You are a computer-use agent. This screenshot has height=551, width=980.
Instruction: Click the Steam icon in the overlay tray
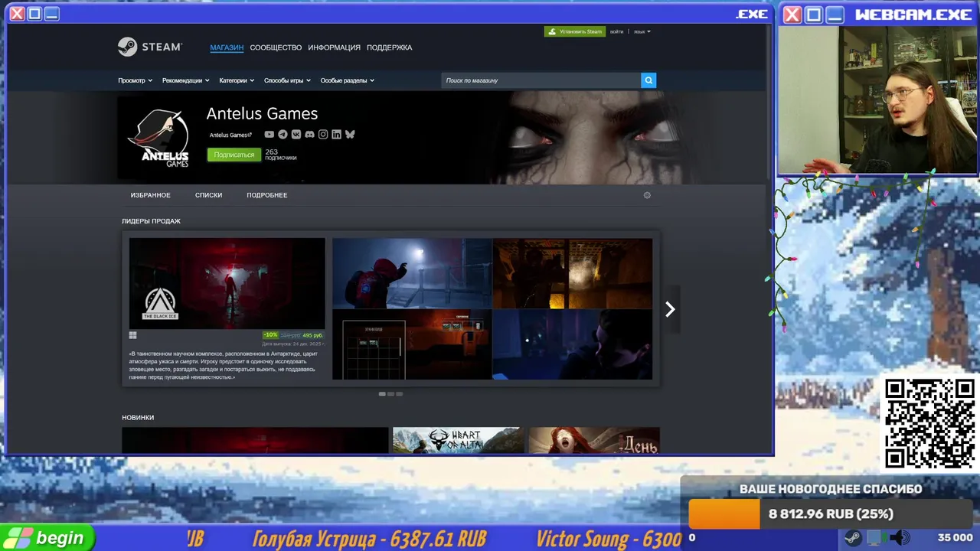852,538
